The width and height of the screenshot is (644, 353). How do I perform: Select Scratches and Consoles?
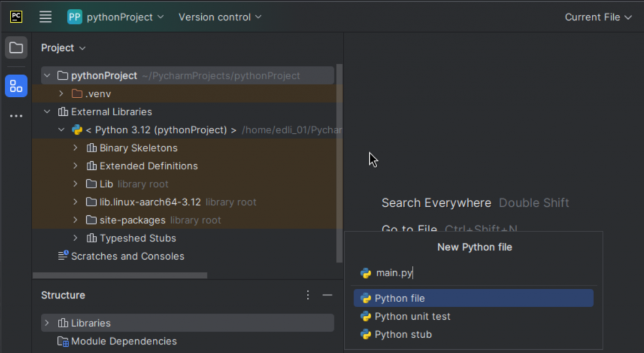pyautogui.click(x=127, y=256)
